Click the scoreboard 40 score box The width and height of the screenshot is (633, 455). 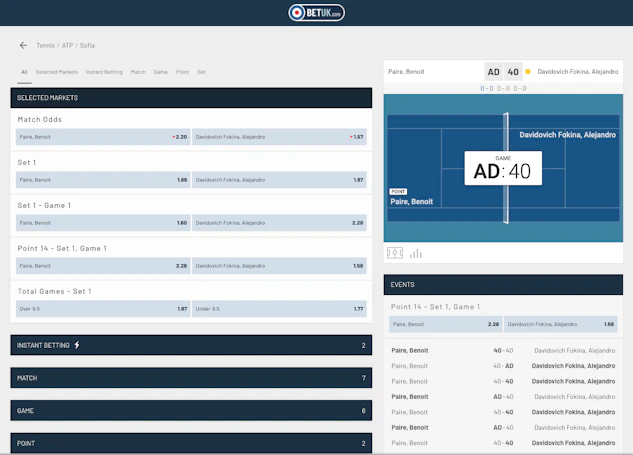coord(513,72)
